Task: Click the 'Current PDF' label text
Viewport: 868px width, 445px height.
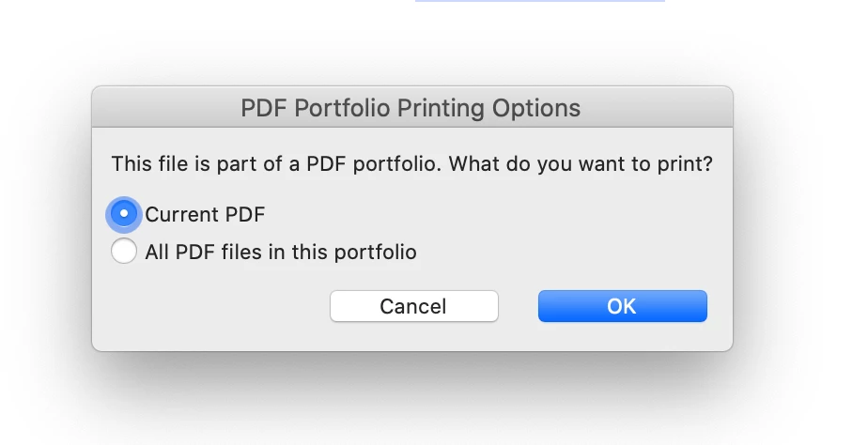Action: click(x=205, y=214)
